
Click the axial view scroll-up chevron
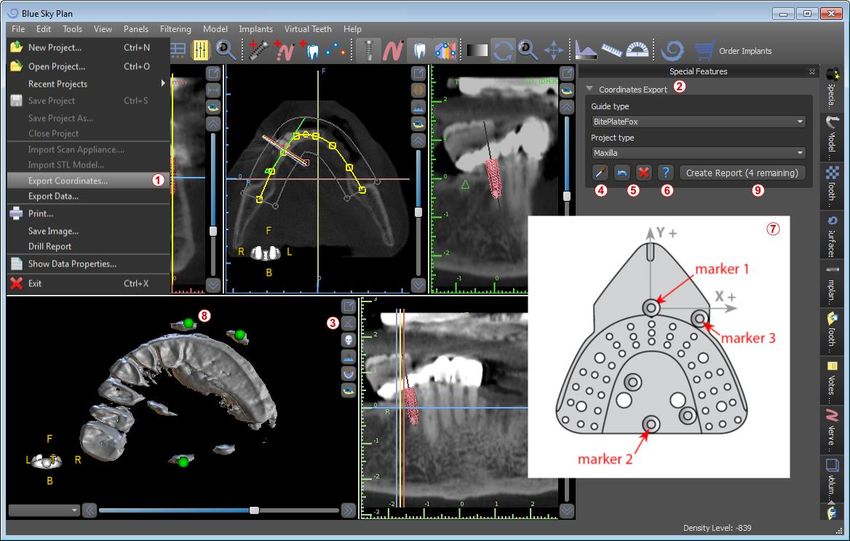pos(418,140)
